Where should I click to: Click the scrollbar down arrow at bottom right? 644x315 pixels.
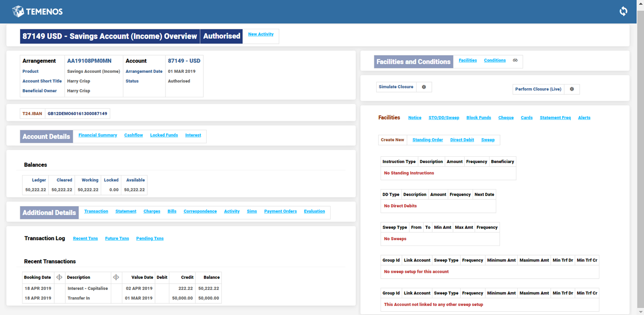point(640,312)
